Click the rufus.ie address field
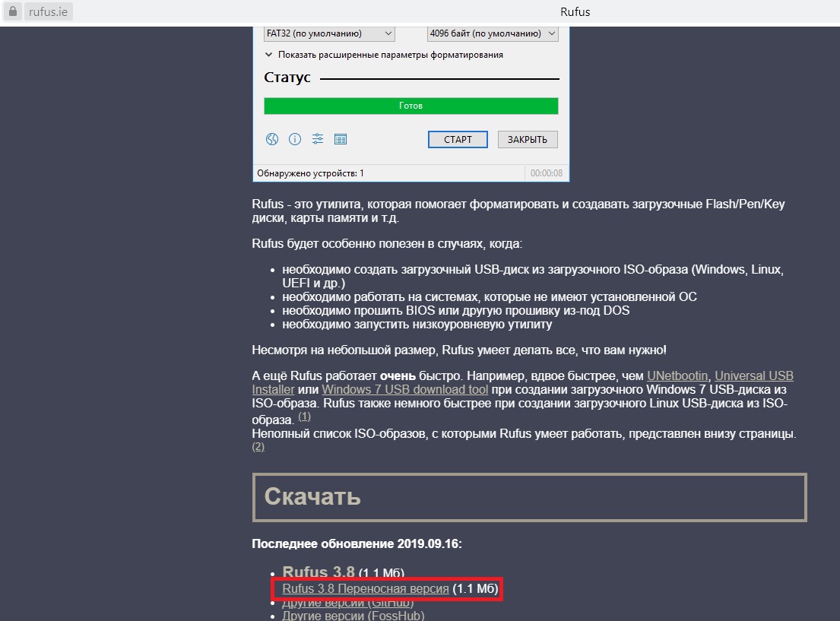The image size is (840, 621). (x=48, y=11)
